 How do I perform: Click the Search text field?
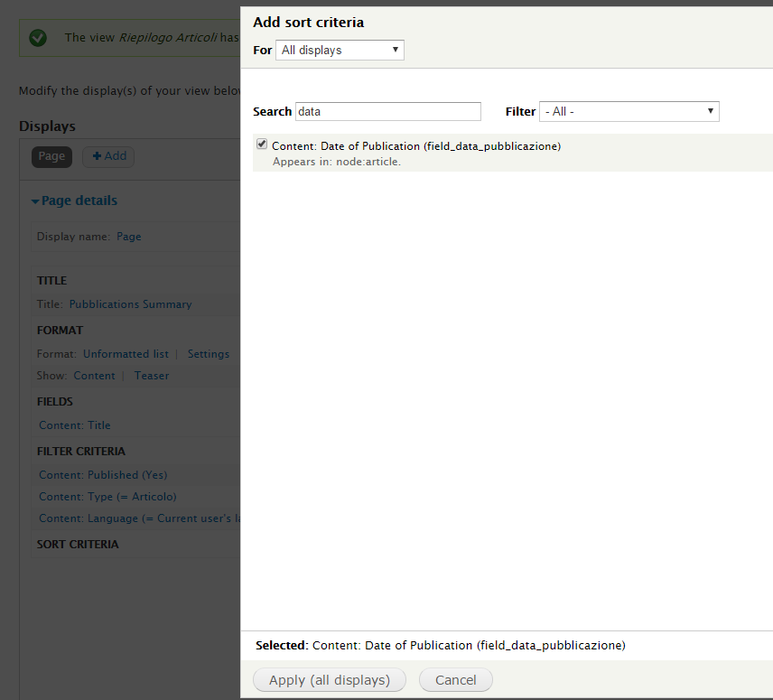tap(388, 112)
